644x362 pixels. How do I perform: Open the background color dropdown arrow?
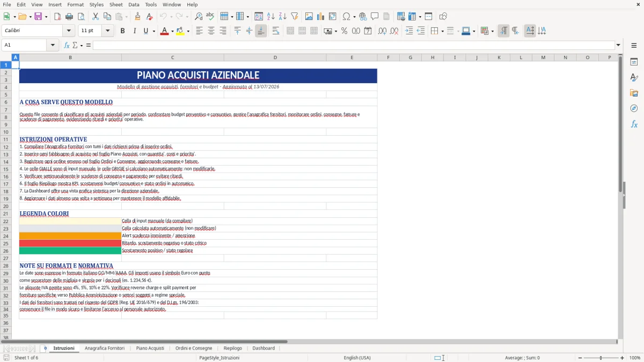click(x=187, y=31)
